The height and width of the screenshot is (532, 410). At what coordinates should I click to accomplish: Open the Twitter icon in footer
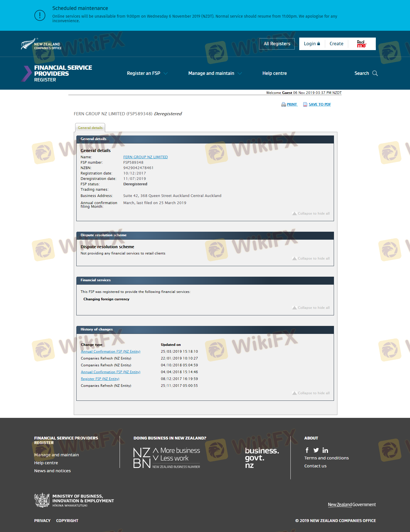tap(316, 450)
